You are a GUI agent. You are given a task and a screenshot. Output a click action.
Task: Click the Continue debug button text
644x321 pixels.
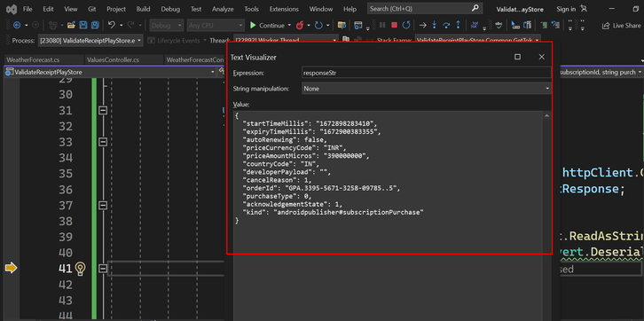pos(271,26)
